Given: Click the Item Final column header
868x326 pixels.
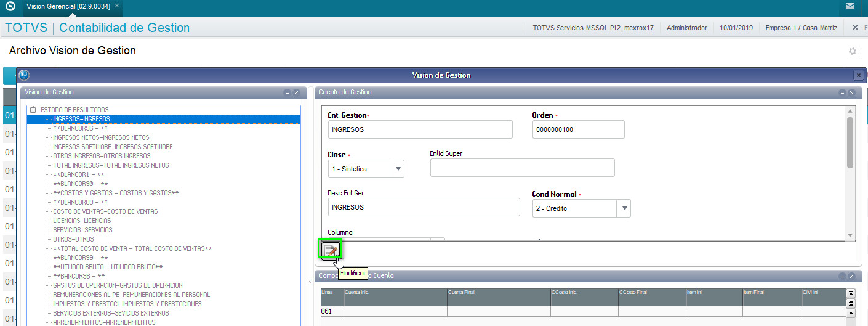Looking at the screenshot, I should [x=771, y=297].
